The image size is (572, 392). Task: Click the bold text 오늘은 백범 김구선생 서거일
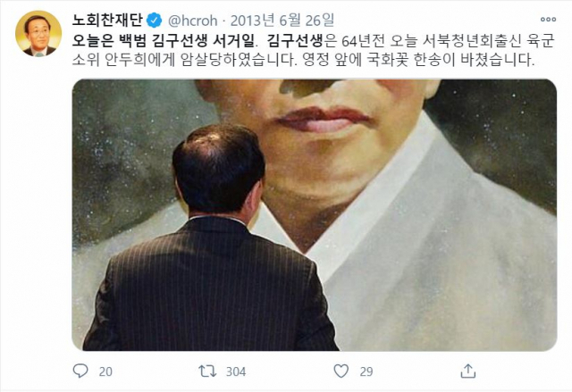point(164,41)
